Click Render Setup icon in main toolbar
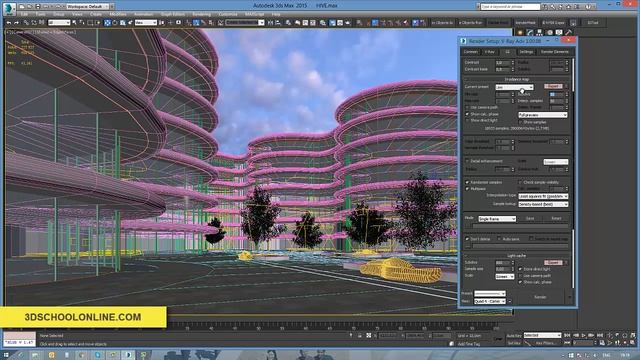The width and height of the screenshot is (640, 360). [x=332, y=22]
